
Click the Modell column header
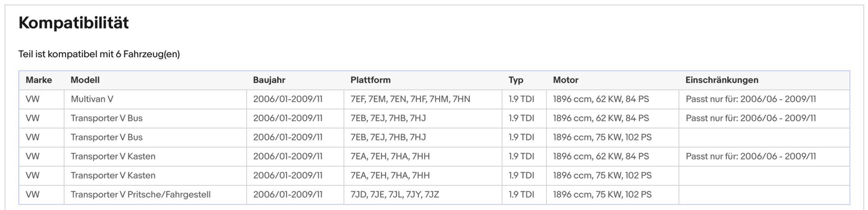click(85, 80)
